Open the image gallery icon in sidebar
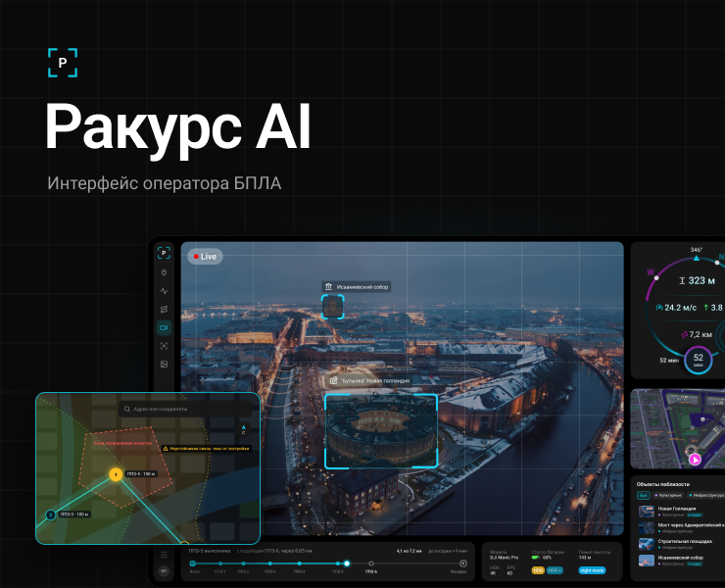 [164, 365]
